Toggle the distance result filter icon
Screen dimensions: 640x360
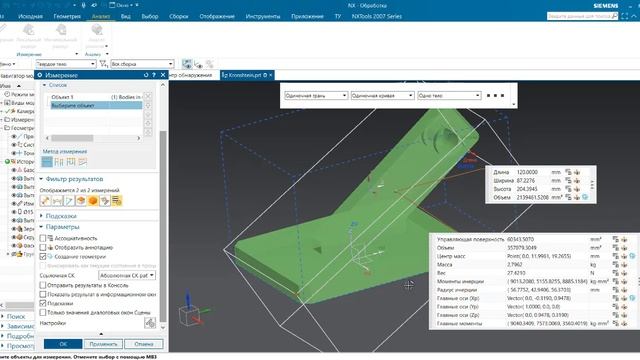(x=45, y=200)
